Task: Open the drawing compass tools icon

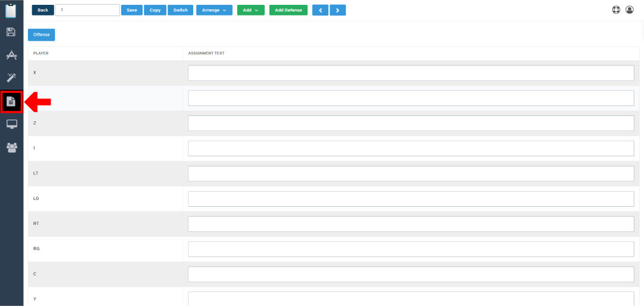Action: [x=11, y=55]
